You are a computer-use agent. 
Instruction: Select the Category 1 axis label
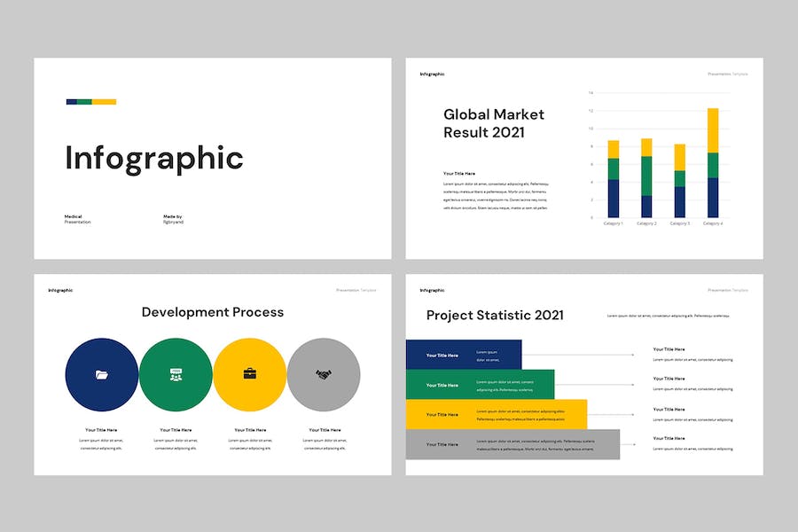point(614,223)
